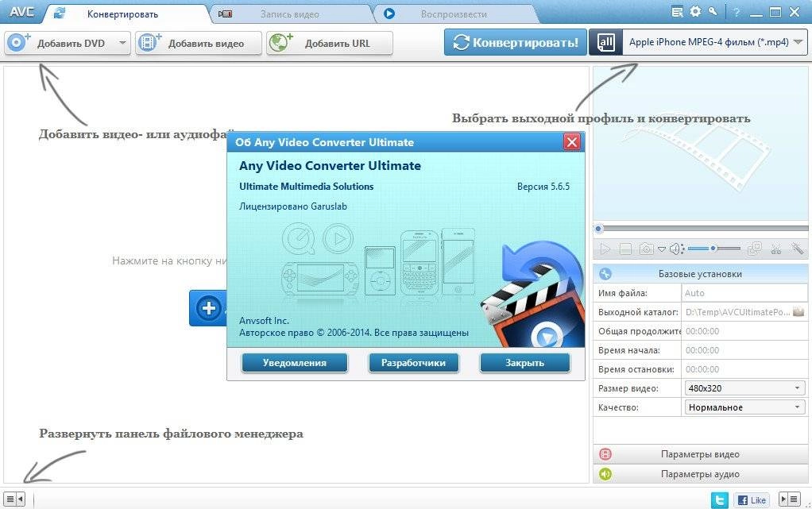Click the preview seek slider handle

[598, 229]
